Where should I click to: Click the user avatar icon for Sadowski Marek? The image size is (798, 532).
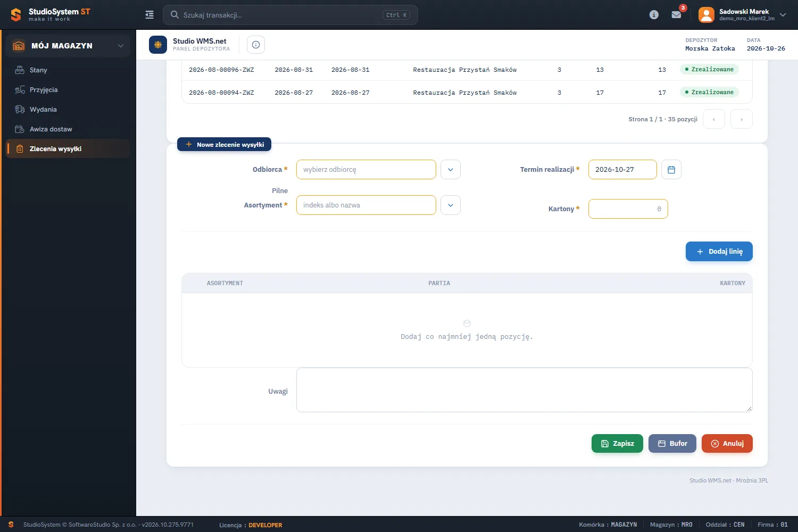706,15
